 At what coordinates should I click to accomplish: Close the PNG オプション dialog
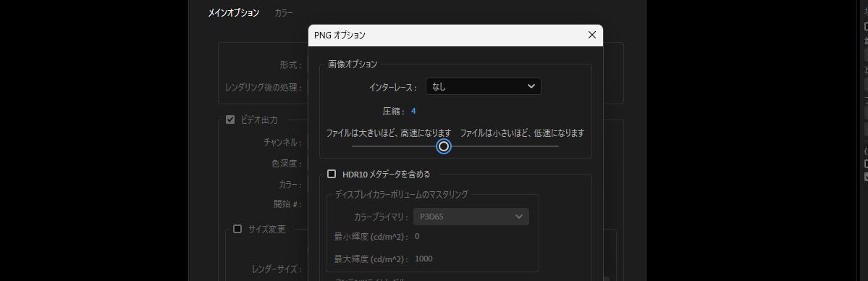pos(591,35)
